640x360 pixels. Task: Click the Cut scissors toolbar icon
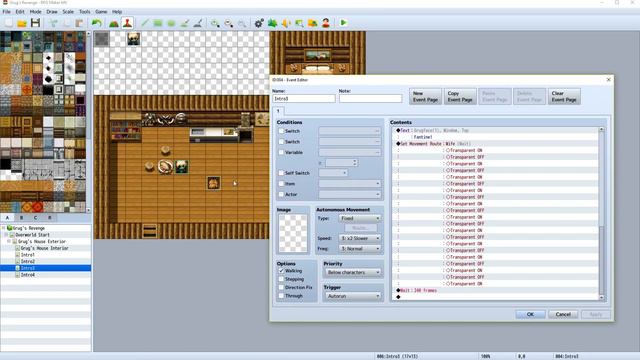point(53,23)
